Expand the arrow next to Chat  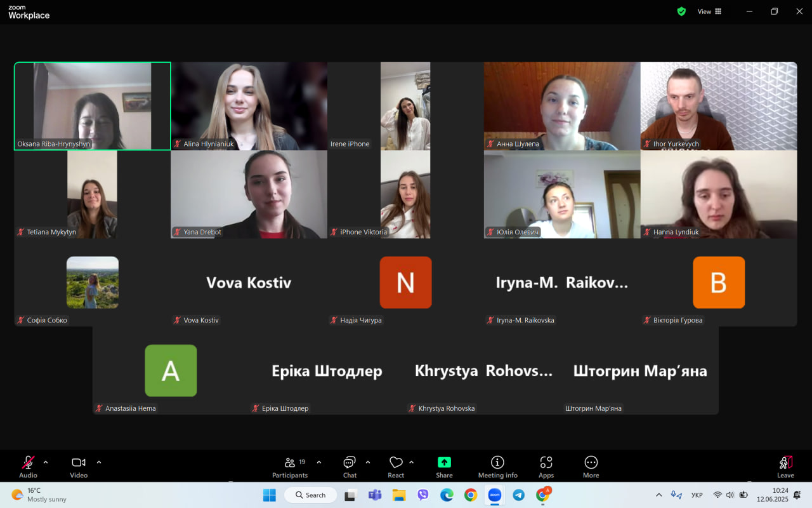368,462
